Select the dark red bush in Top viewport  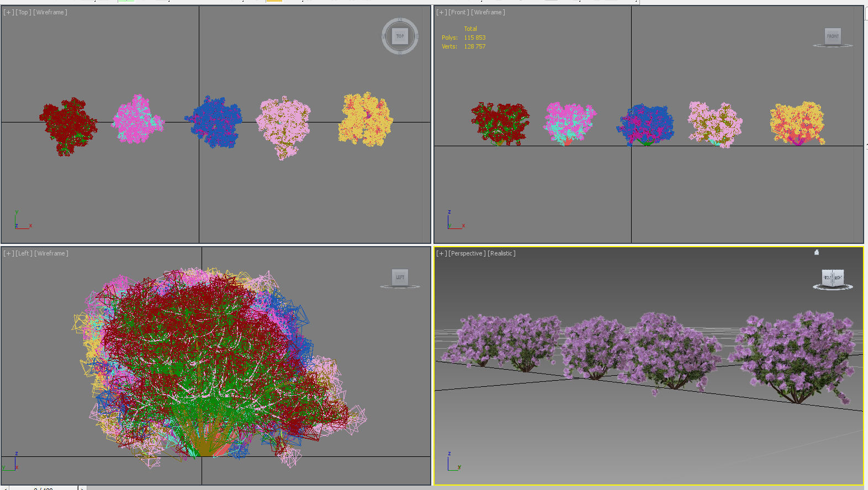pyautogui.click(x=68, y=126)
